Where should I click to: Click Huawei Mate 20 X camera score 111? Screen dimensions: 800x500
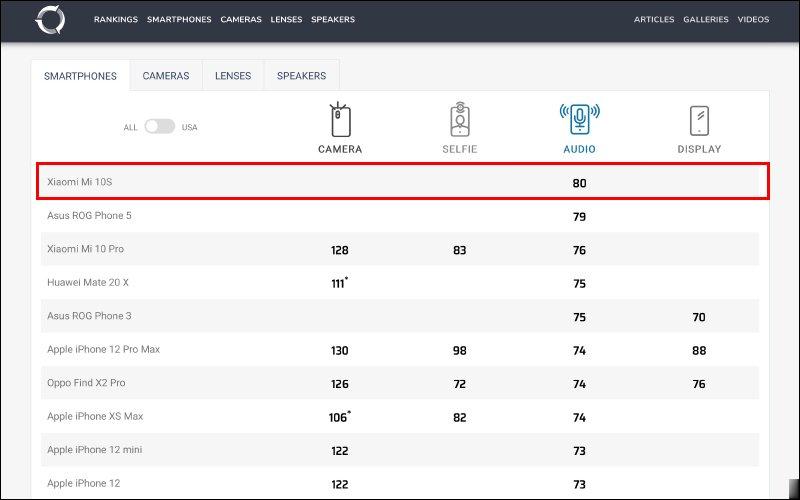coord(340,283)
